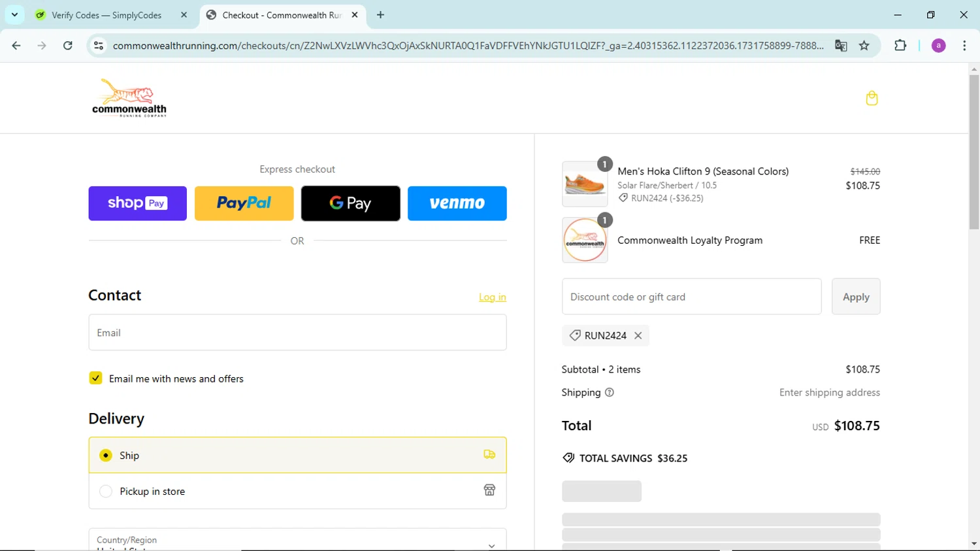Click the TOTAL SAVINGS $36.25 text
Image resolution: width=980 pixels, height=551 pixels.
634,458
